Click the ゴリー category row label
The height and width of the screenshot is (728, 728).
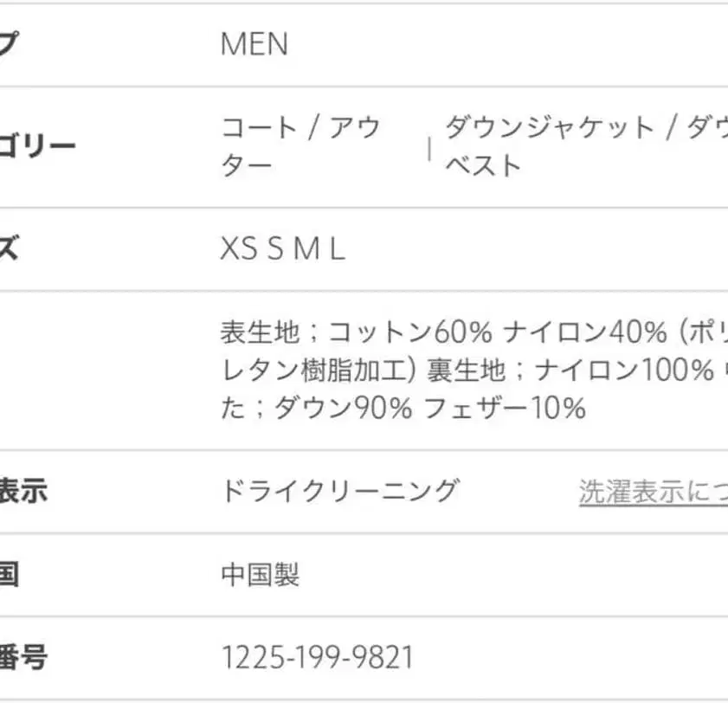tap(37, 145)
